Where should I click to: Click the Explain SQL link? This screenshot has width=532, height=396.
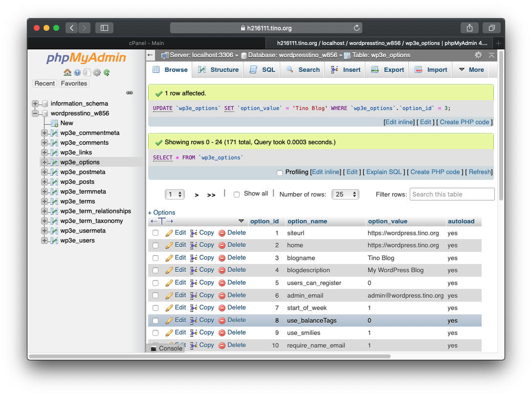pos(384,172)
